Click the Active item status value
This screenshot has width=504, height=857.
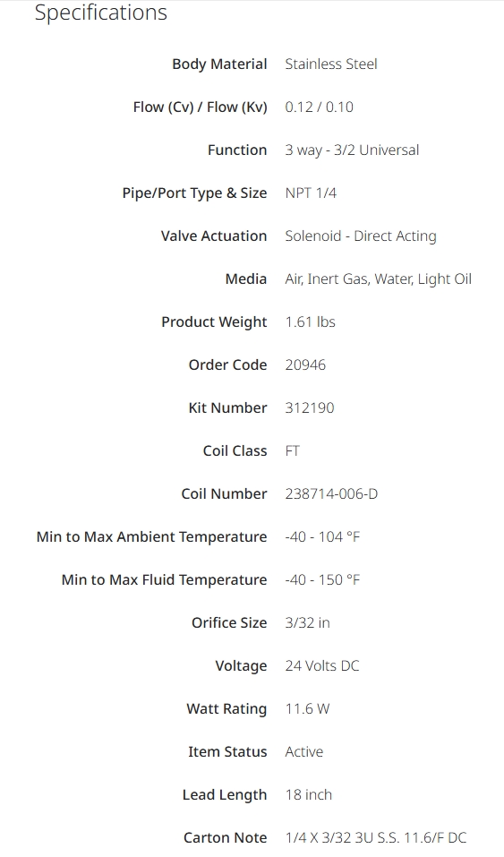click(304, 752)
